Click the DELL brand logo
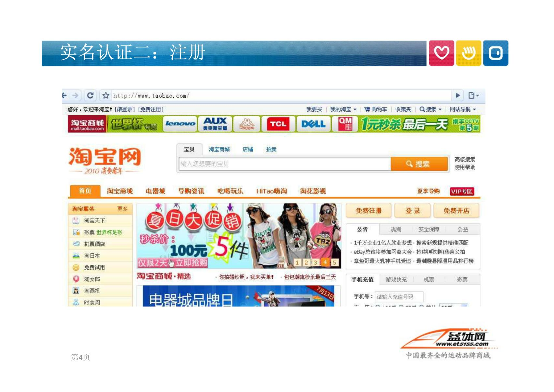The width and height of the screenshot is (554, 392). 313,124
